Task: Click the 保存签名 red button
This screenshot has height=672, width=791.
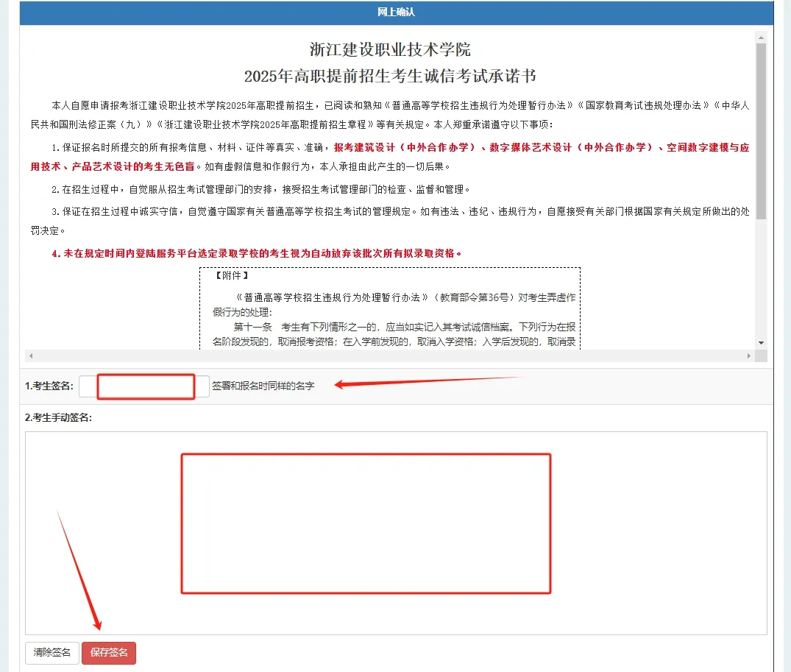Action: 109,653
